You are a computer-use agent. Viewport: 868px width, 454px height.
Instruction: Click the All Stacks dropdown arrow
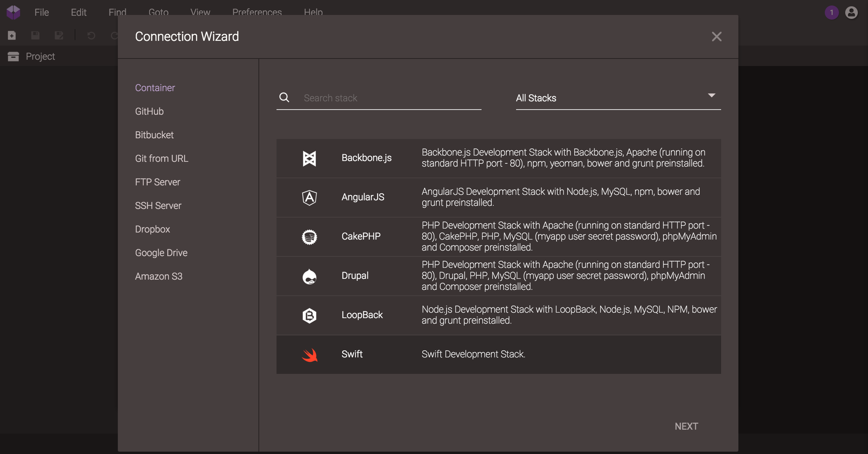click(711, 95)
